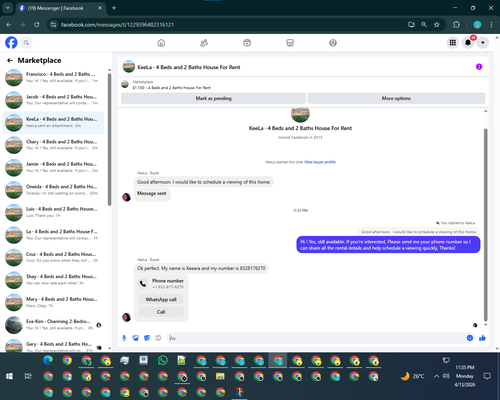The height and width of the screenshot is (400, 500).
Task: Open the Video icon in top navigation
Action: pyautogui.click(x=247, y=43)
